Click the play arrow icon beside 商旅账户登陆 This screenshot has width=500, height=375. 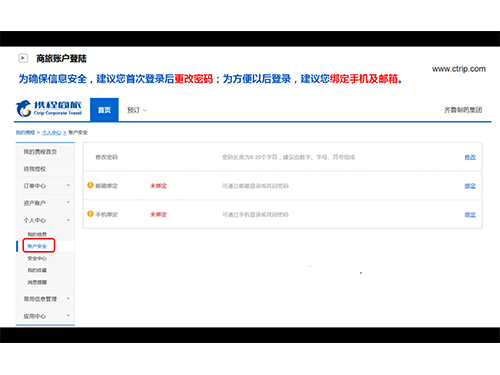point(23,58)
